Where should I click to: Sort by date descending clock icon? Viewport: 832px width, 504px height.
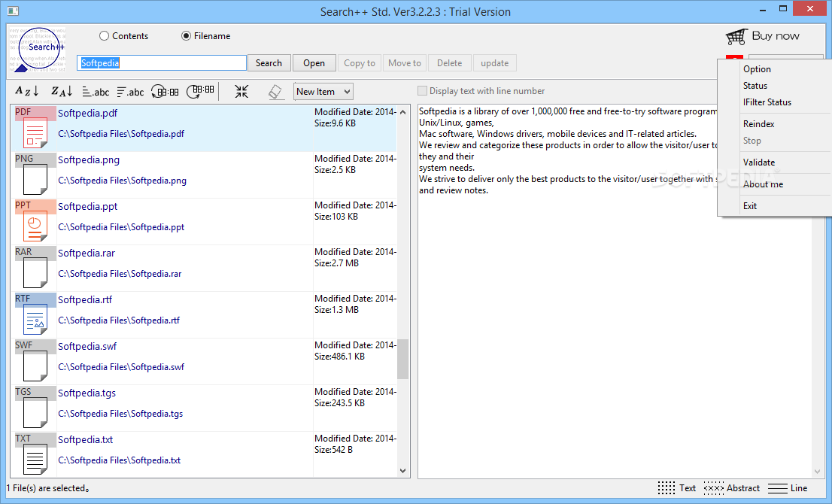coord(201,91)
